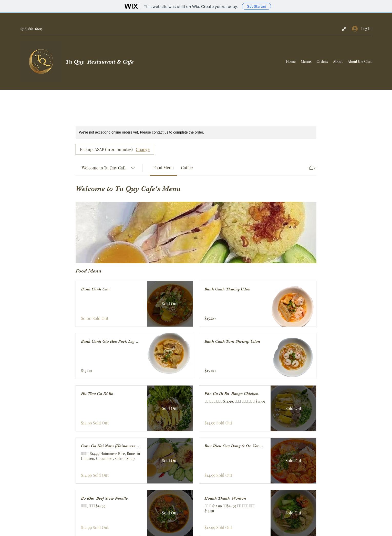Click the restaurant phone number (916) 661-6605
Viewport: 392px width, 536px height.
coord(32,29)
